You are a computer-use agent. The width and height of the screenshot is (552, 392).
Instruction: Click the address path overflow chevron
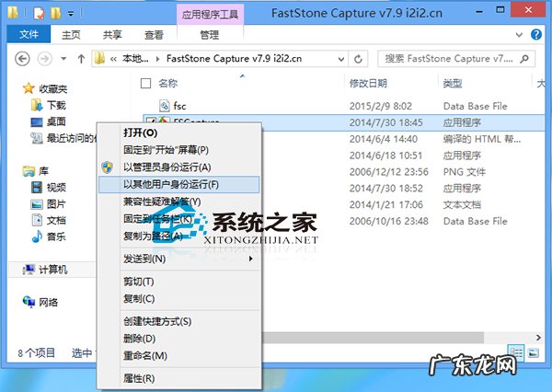pyautogui.click(x=113, y=59)
